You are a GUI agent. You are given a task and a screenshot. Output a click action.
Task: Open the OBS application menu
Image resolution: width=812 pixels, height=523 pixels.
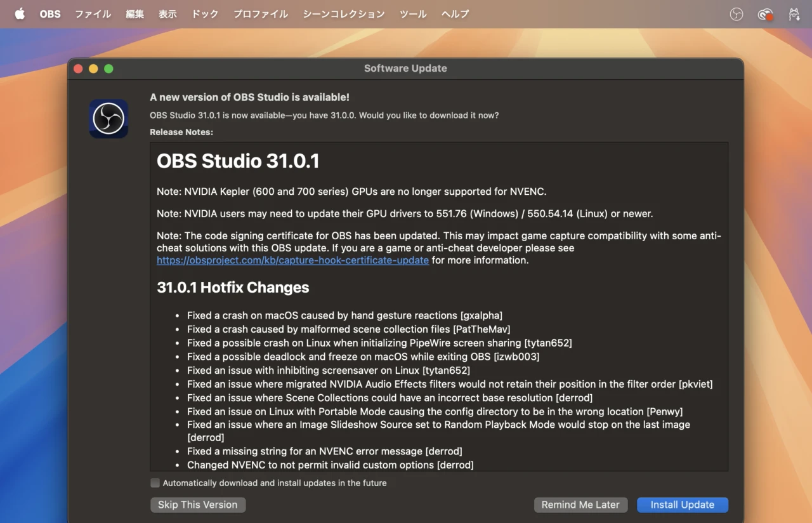tap(50, 14)
